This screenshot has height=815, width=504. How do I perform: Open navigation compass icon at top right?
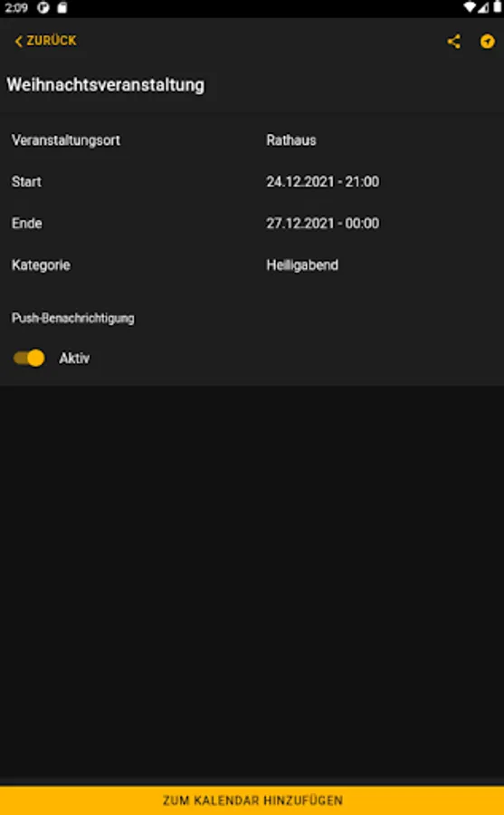click(x=487, y=42)
